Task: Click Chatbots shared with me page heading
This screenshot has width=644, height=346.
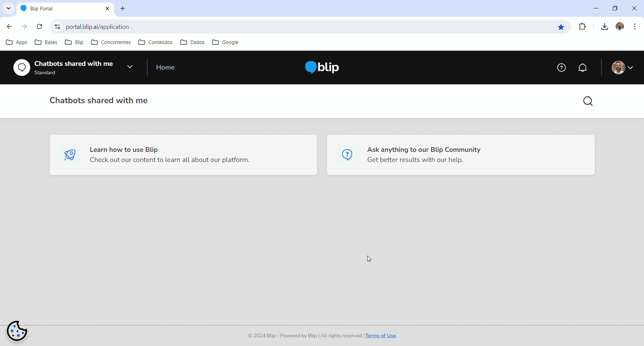Action: pos(99,101)
